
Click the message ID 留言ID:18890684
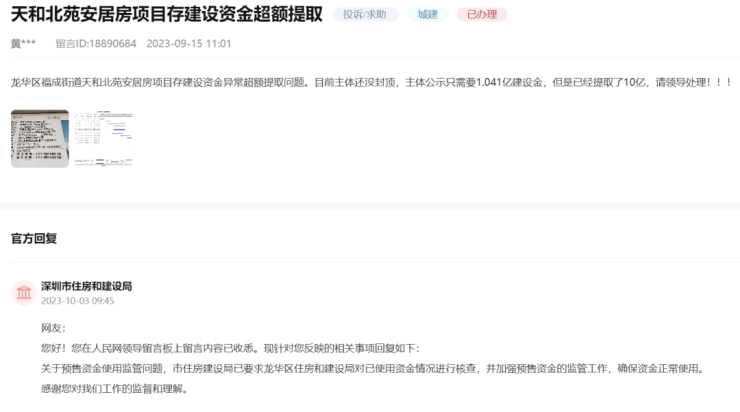click(96, 43)
